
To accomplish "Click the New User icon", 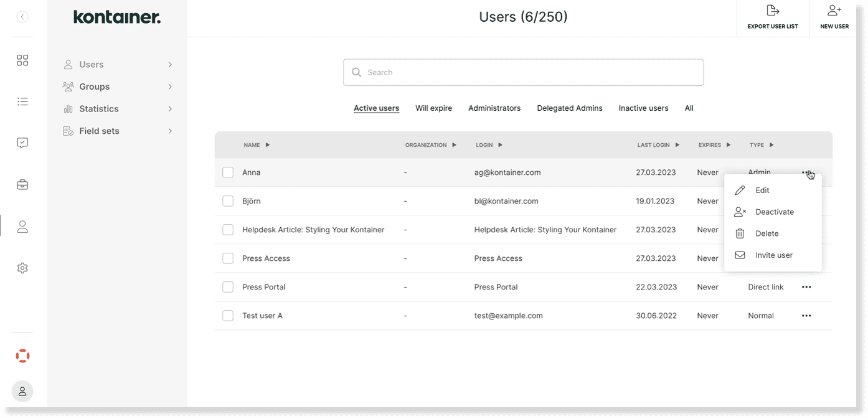I will 834,10.
